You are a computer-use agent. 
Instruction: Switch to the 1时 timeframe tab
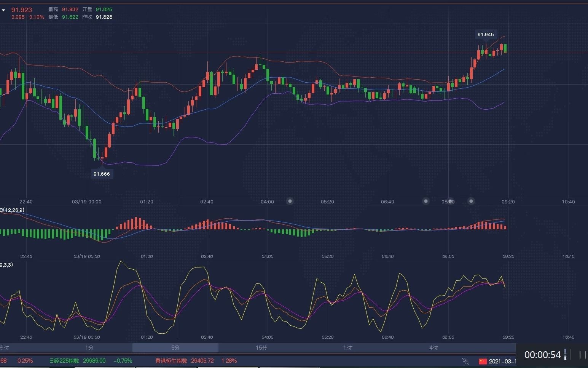point(347,348)
